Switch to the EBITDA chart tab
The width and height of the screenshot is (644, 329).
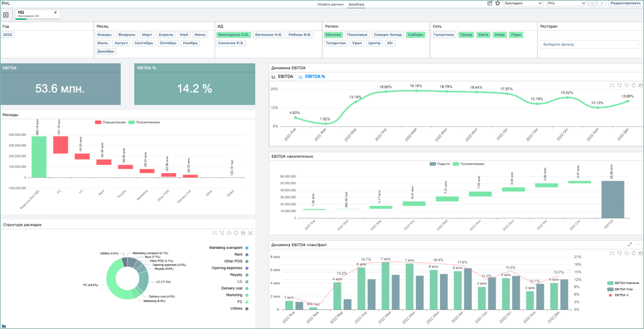point(283,76)
